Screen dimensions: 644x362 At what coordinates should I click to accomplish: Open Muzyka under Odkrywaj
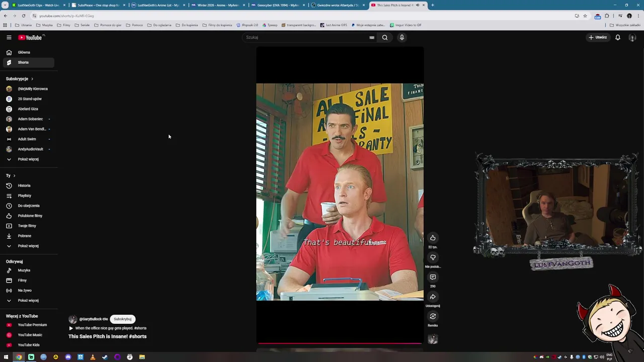coord(28,270)
